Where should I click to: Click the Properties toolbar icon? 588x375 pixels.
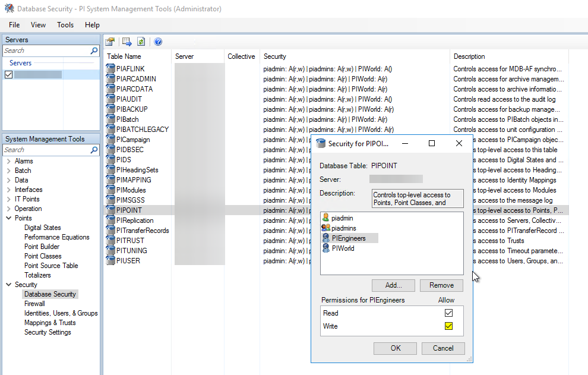point(110,42)
